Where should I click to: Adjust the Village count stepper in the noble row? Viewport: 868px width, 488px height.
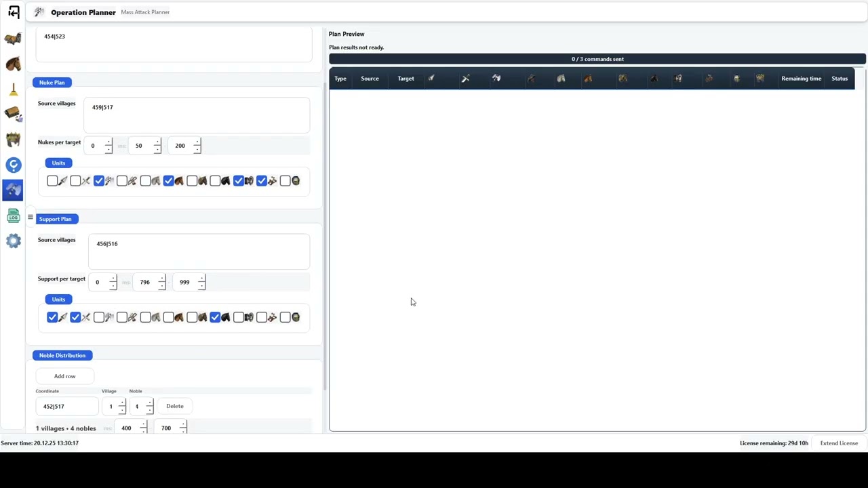[114, 406]
